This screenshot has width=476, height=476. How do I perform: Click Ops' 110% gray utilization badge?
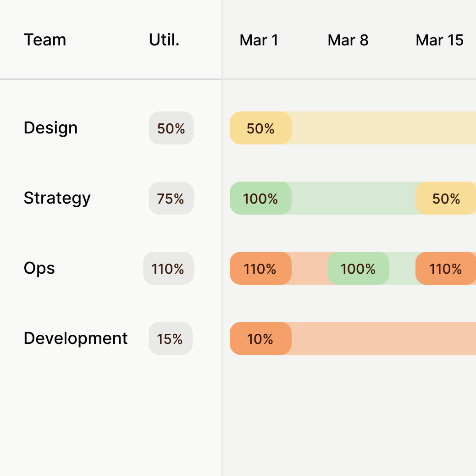tap(168, 269)
